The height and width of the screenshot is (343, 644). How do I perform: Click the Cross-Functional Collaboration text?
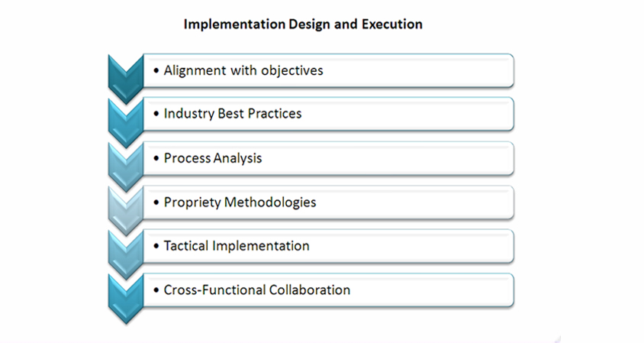point(257,290)
